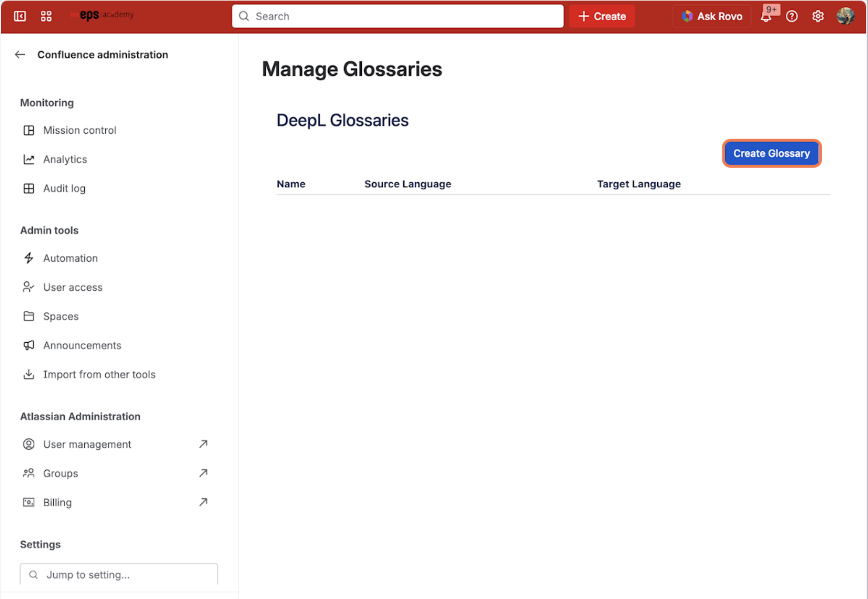
Task: Open Ask Rovo assistant
Action: pyautogui.click(x=712, y=16)
